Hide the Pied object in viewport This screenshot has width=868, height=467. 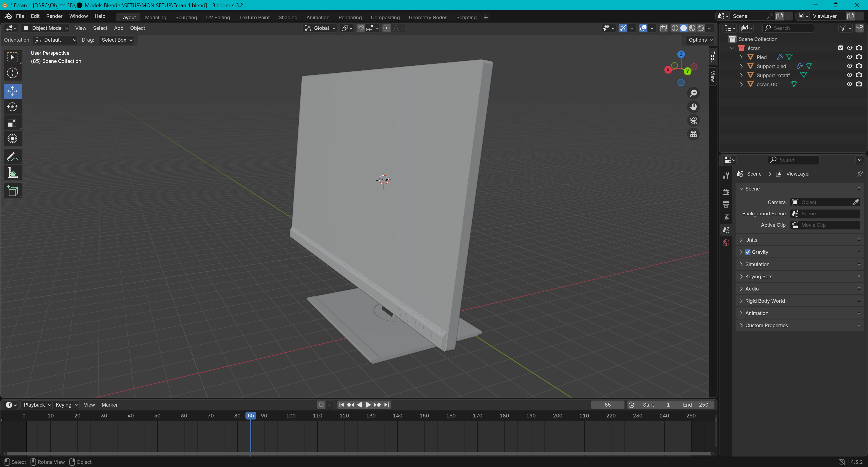click(849, 57)
